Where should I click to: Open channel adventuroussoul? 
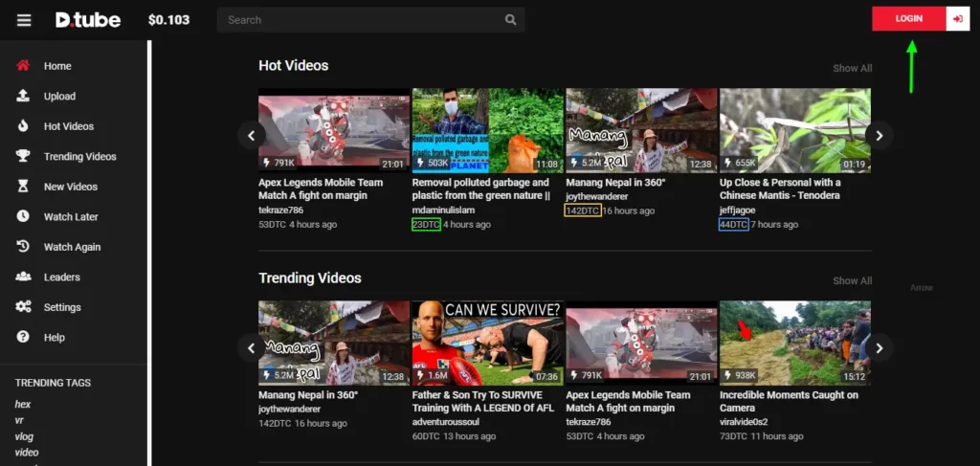(x=446, y=422)
